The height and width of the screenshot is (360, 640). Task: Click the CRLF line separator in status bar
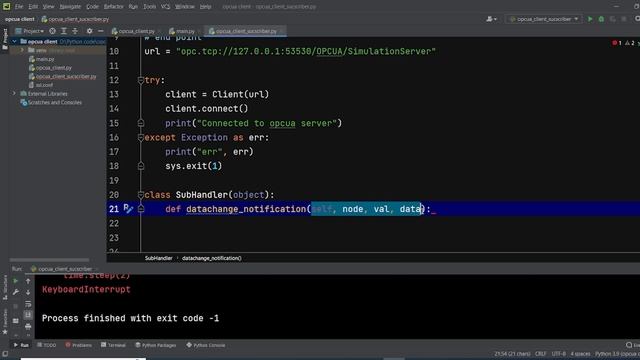coord(540,354)
